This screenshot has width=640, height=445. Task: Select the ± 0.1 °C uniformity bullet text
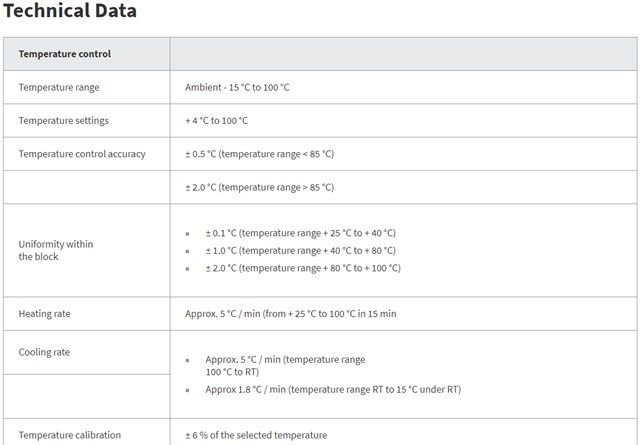[300, 233]
